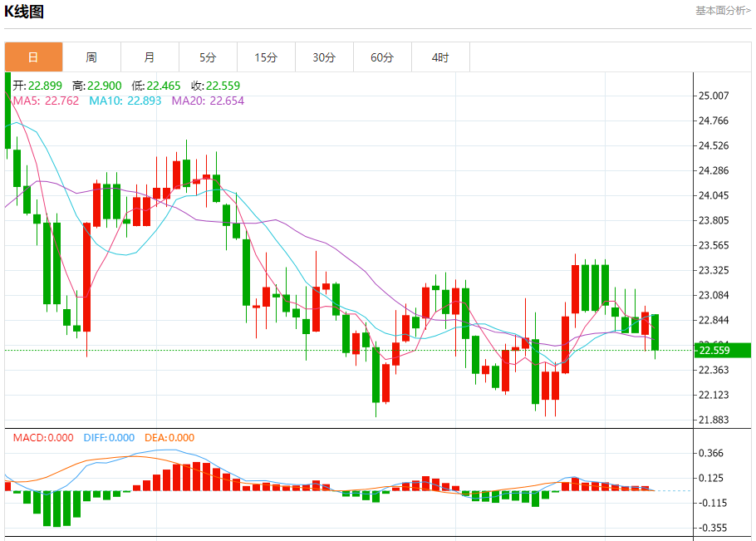Switch to the 4时 four-hour tab

440,57
